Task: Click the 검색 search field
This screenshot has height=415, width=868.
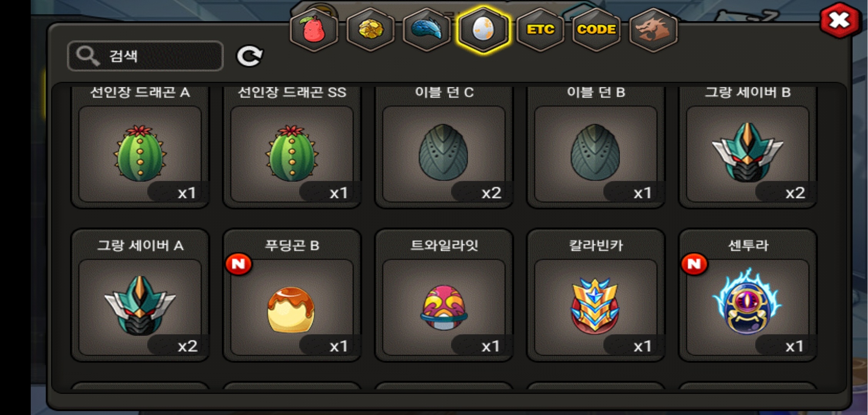Action: 145,56
